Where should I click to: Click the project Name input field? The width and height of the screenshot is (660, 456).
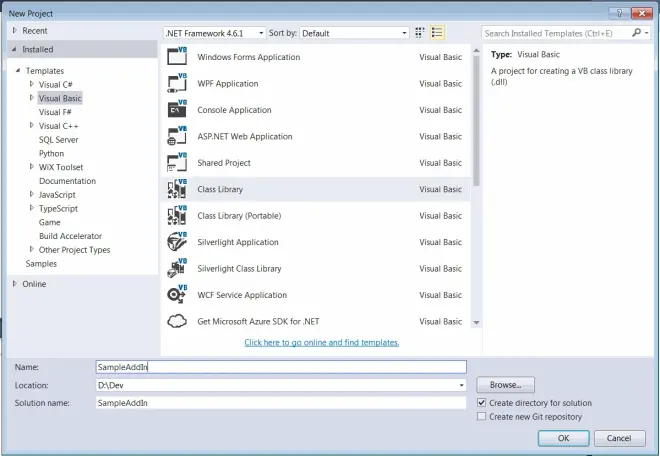pyautogui.click(x=280, y=367)
